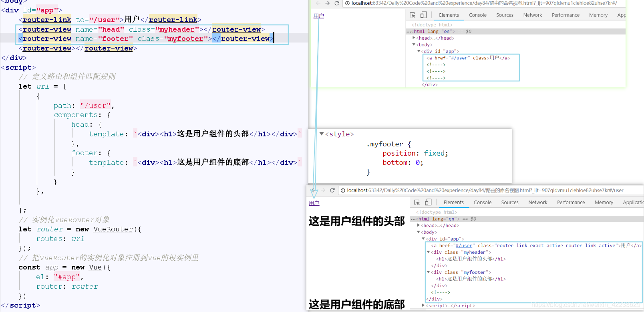644x312 pixels.
Task: Click the lower browser URL ending in #/user
Action: (x=485, y=190)
